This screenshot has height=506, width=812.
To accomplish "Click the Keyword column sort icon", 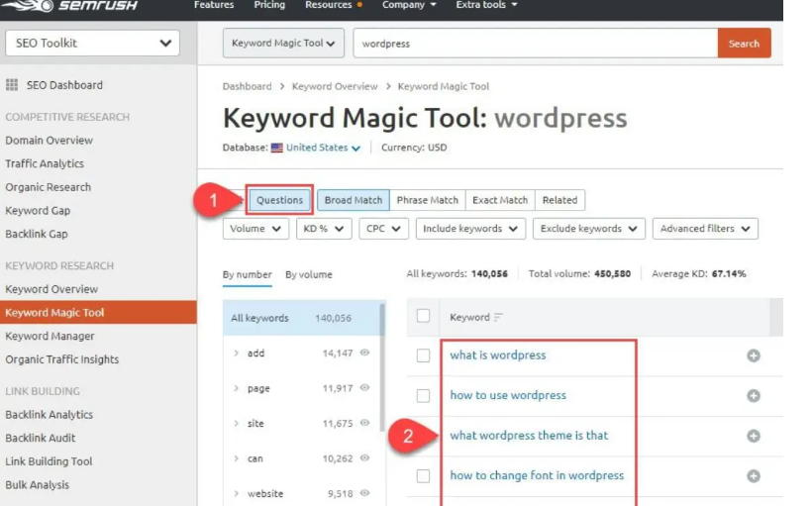I will point(498,317).
